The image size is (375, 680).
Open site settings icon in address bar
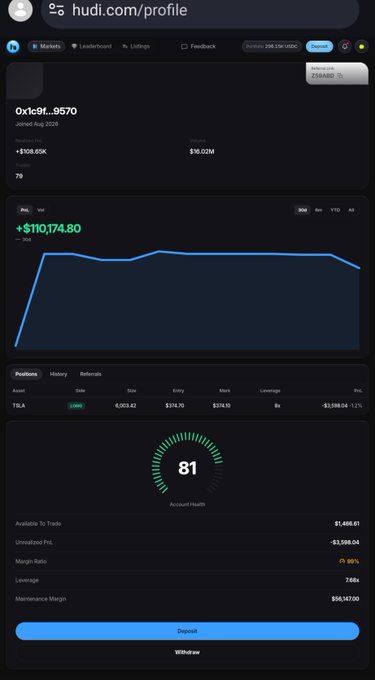tap(56, 10)
